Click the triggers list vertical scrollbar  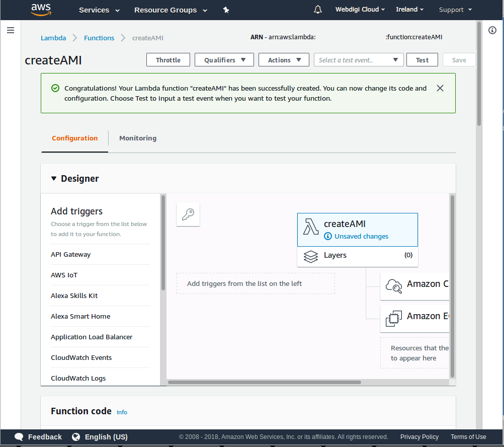click(163, 243)
